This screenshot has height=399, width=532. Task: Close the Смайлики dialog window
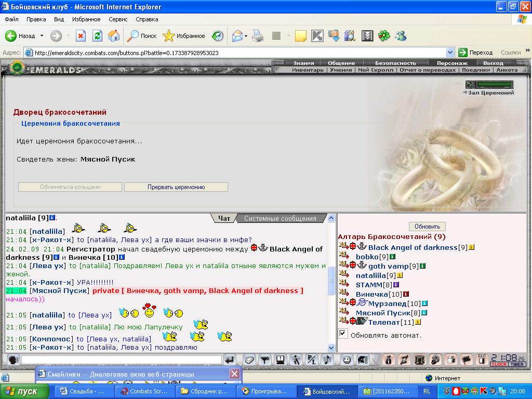234,374
